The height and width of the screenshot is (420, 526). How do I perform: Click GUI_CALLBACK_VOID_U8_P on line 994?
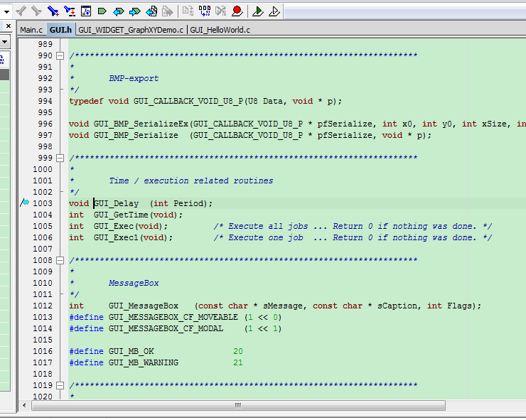click(188, 102)
